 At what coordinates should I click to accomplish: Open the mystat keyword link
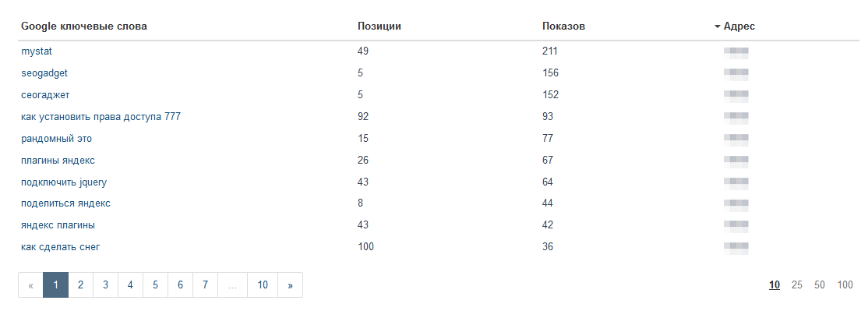pos(37,51)
